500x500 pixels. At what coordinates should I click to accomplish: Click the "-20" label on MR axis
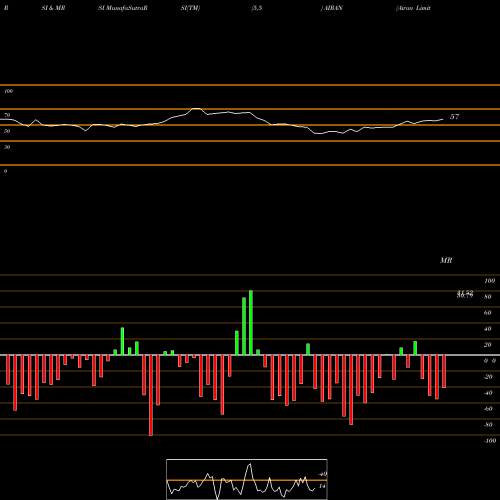[488, 377]
